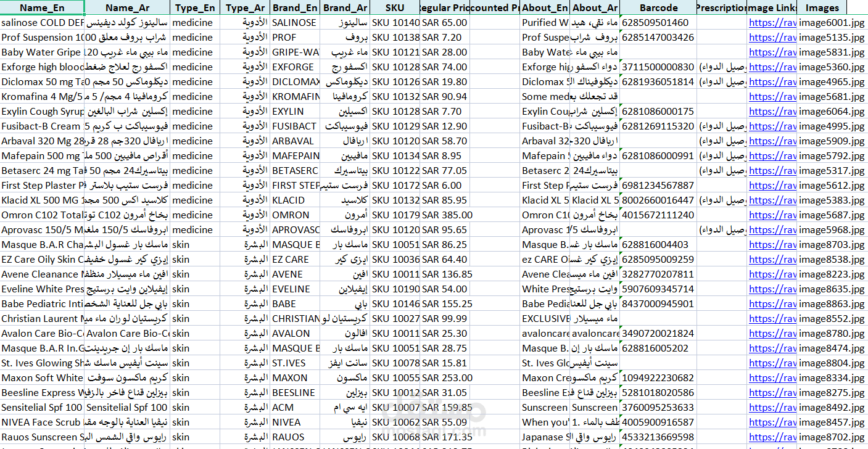
Task: Open image link in Omron C102 row
Action: pyautogui.click(x=772, y=215)
